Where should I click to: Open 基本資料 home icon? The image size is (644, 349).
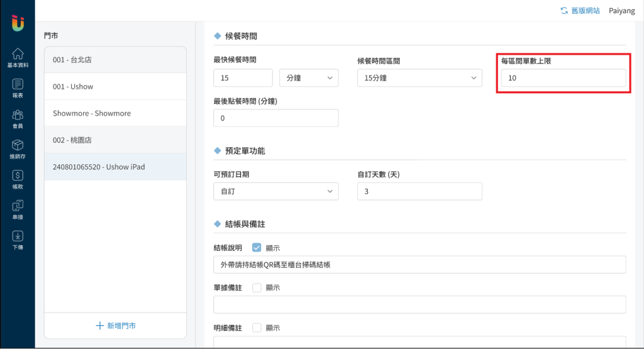[18, 57]
